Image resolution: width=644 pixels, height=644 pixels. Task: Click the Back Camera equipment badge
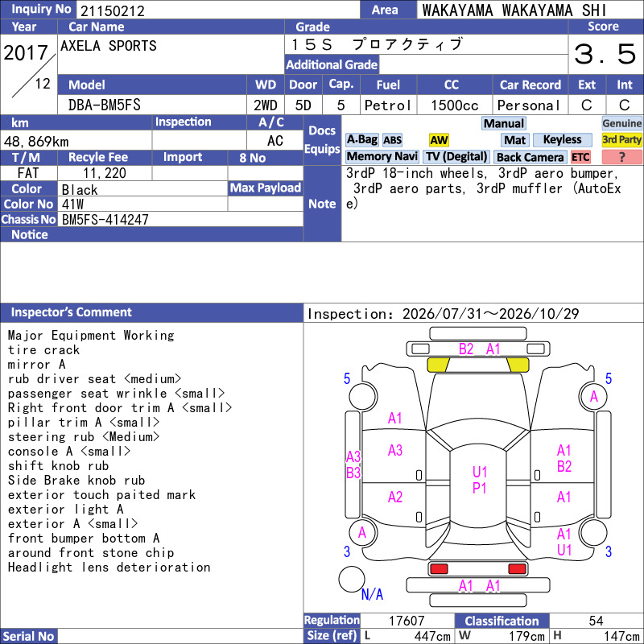(530, 157)
